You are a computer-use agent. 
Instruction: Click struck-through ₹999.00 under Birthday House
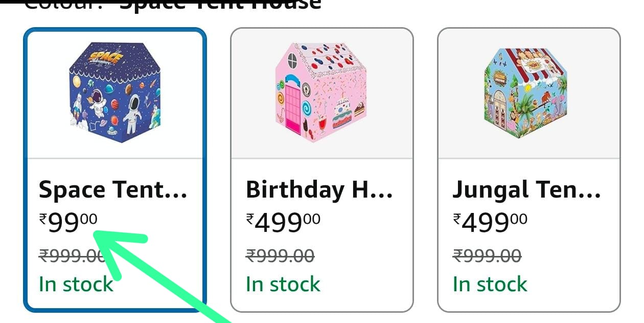[280, 255]
